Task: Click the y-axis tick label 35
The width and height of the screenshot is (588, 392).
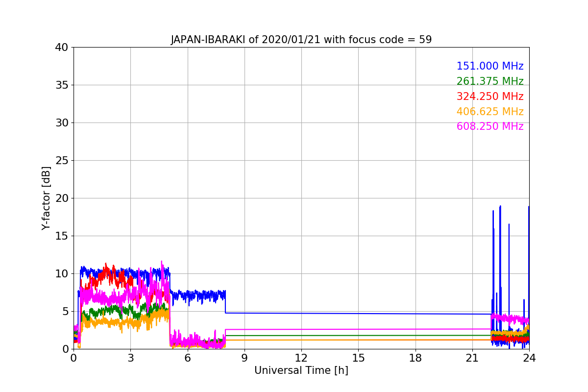Action: (x=62, y=85)
